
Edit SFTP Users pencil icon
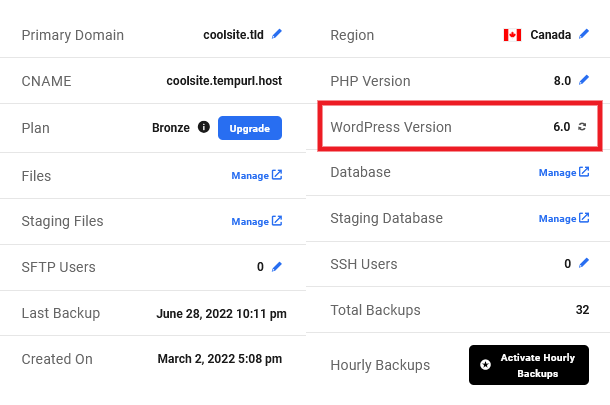tap(277, 266)
